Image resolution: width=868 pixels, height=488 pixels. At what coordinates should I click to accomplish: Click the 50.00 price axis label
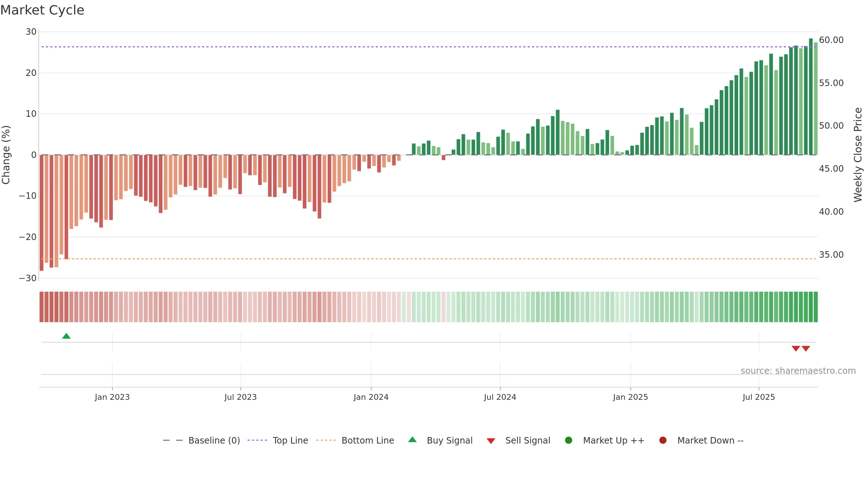tap(831, 125)
